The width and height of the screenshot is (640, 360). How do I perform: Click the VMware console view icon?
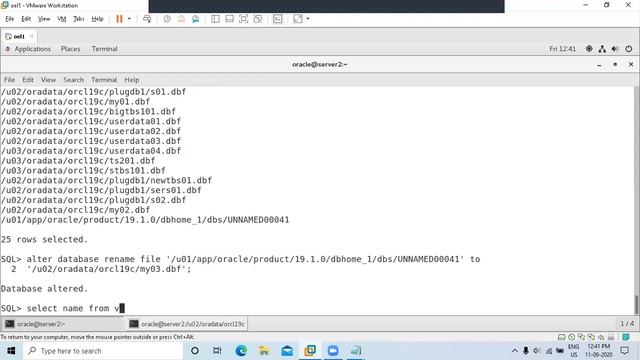click(278, 19)
